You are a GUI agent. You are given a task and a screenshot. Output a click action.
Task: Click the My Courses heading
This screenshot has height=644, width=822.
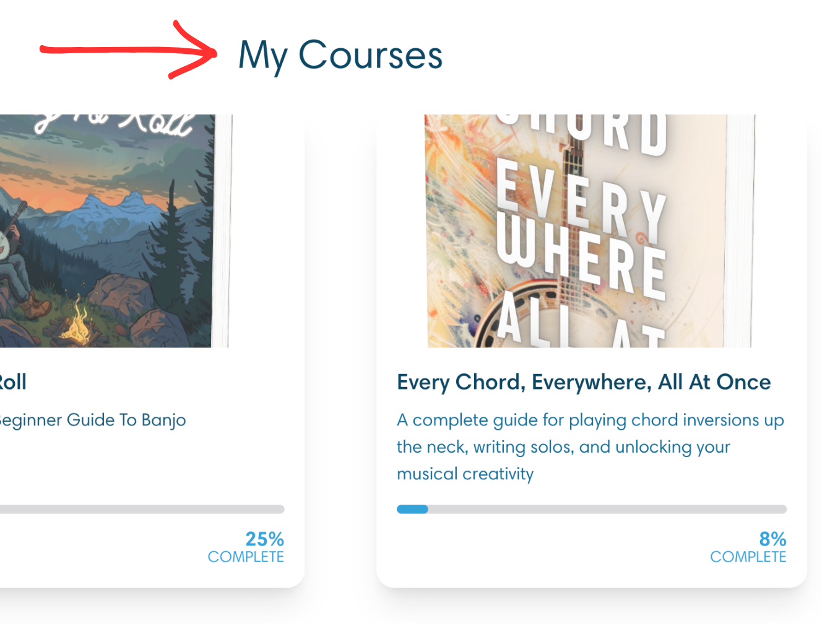click(340, 55)
